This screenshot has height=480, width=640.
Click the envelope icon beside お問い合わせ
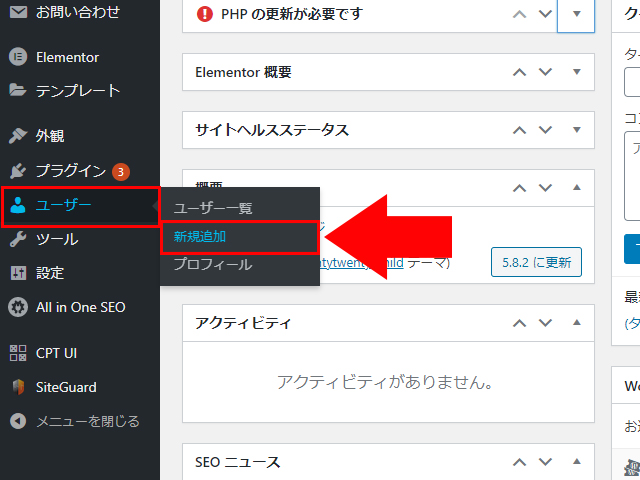(x=18, y=12)
